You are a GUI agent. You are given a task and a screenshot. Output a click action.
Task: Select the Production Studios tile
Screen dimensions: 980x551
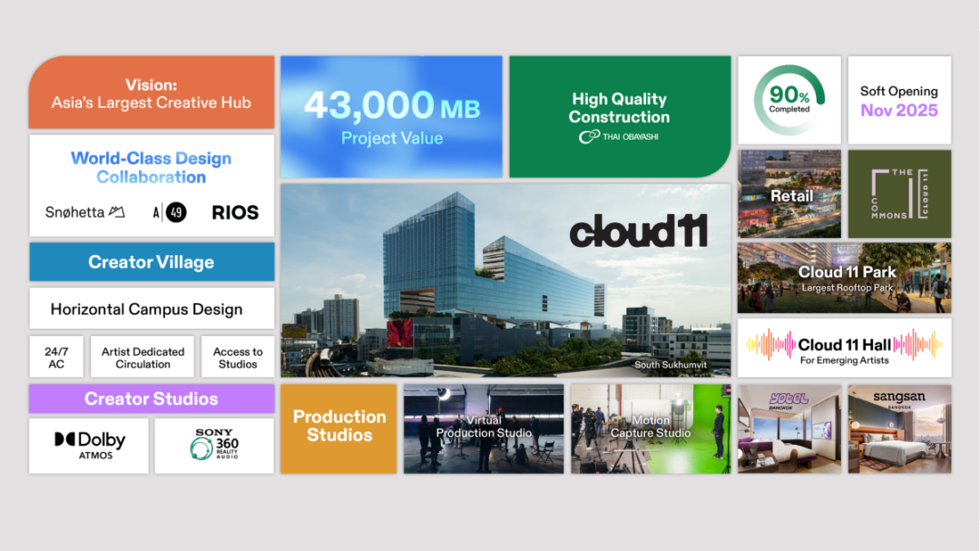click(338, 428)
